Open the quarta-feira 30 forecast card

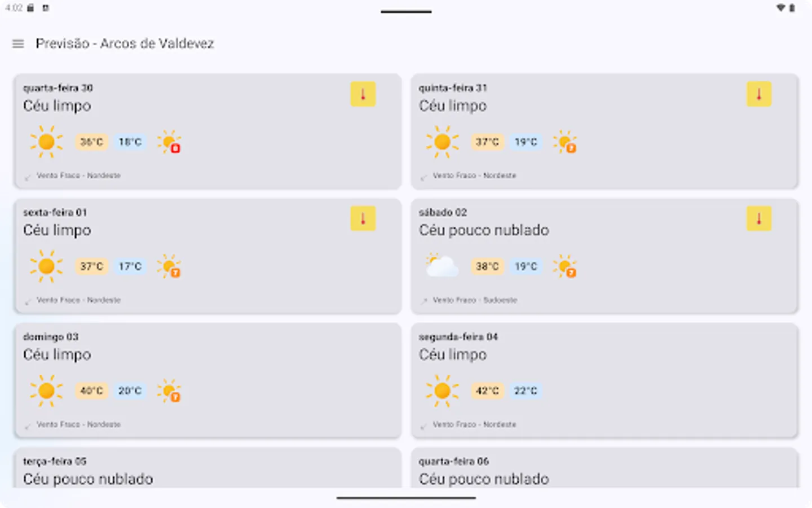pos(208,132)
